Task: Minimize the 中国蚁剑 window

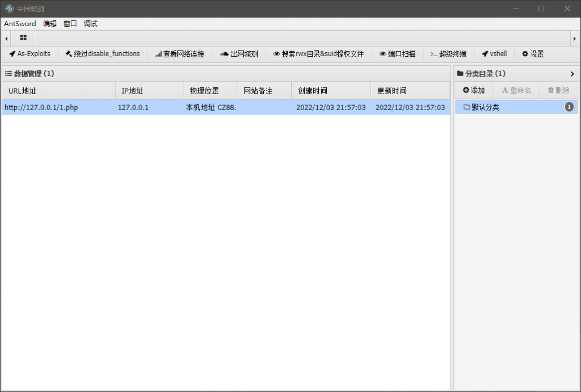Action: 516,8
